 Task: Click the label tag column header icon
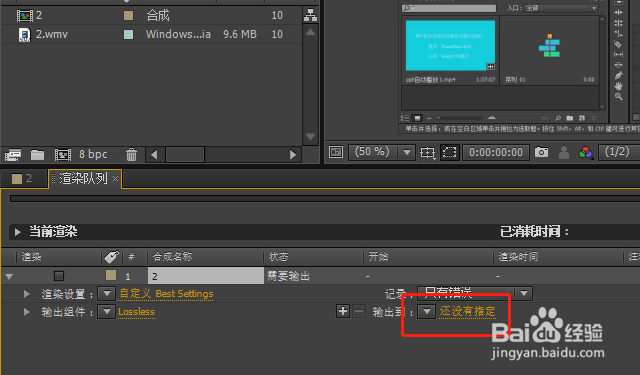click(x=111, y=257)
